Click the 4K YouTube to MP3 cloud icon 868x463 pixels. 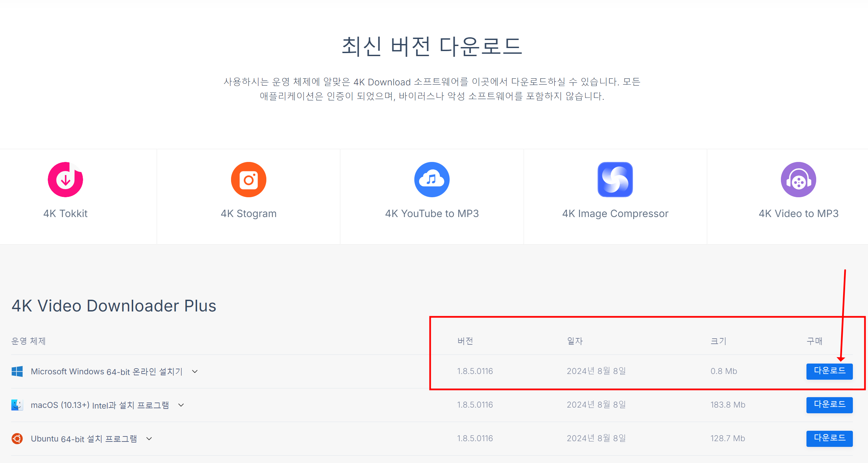[431, 179]
